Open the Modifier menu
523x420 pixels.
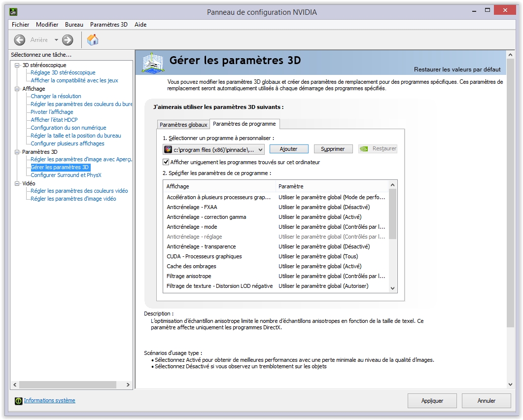click(47, 24)
